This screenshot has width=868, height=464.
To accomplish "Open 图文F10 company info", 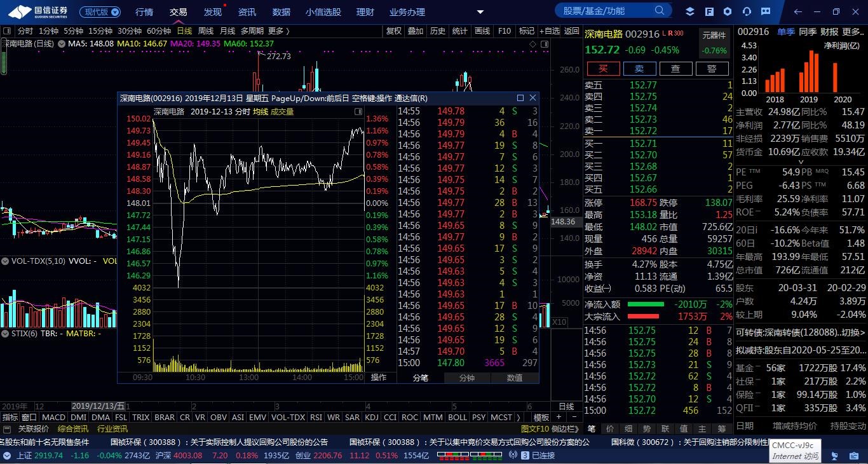I will [x=534, y=429].
